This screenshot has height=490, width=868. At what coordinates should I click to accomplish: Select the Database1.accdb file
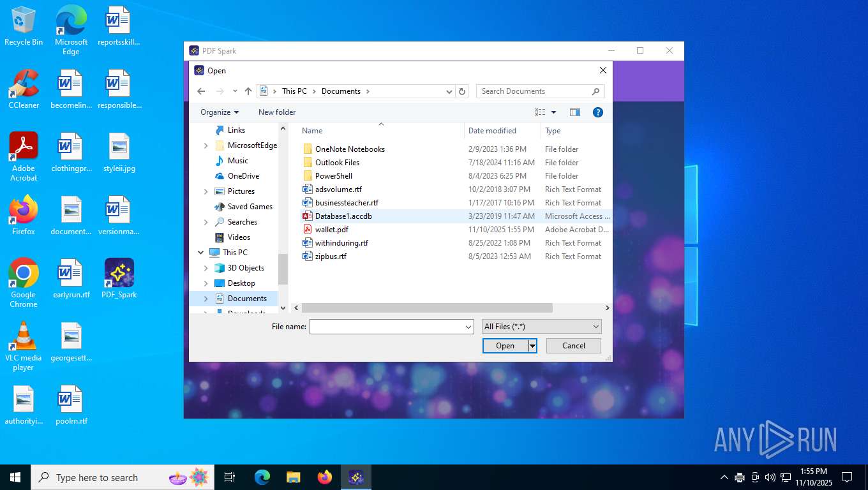[x=343, y=216]
